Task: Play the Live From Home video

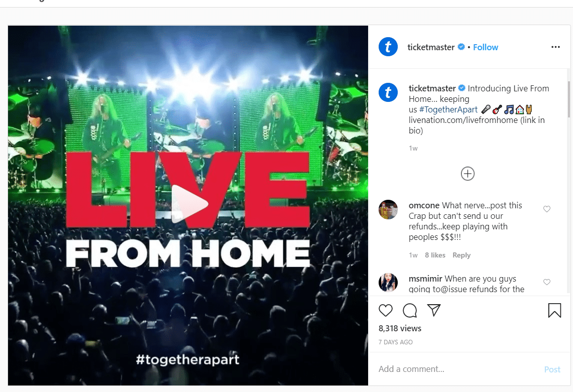Action: tap(188, 204)
